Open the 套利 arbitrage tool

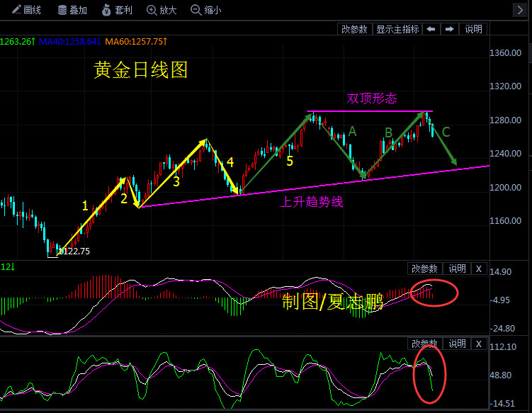point(117,10)
